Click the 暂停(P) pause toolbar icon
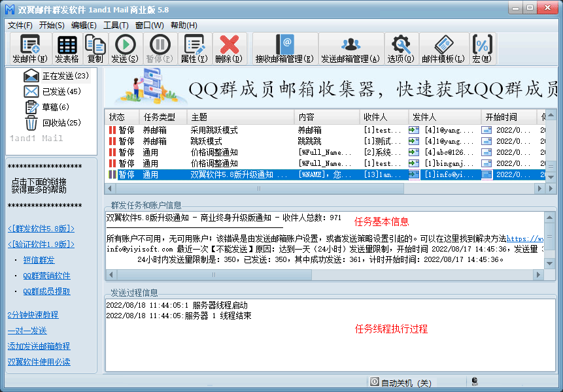The image size is (563, 392). coord(160,49)
